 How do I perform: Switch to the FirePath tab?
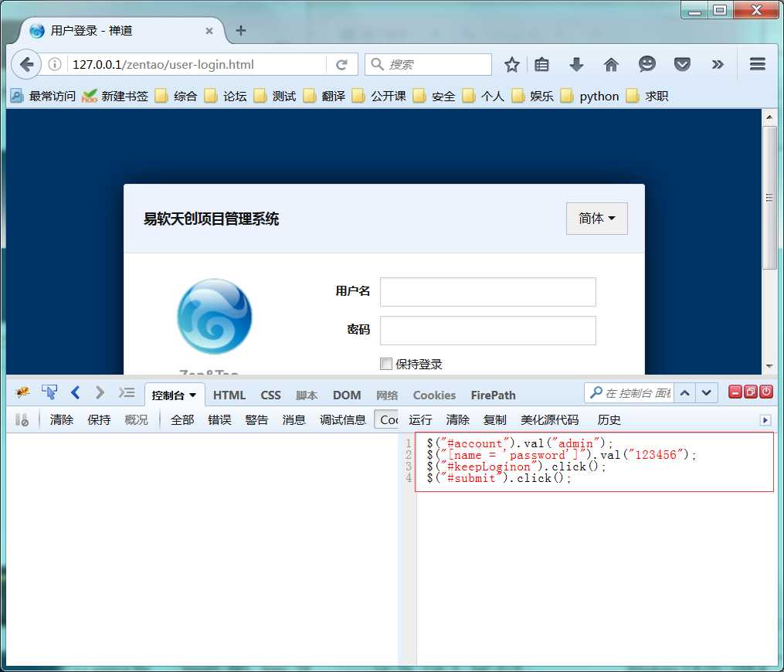coord(493,395)
